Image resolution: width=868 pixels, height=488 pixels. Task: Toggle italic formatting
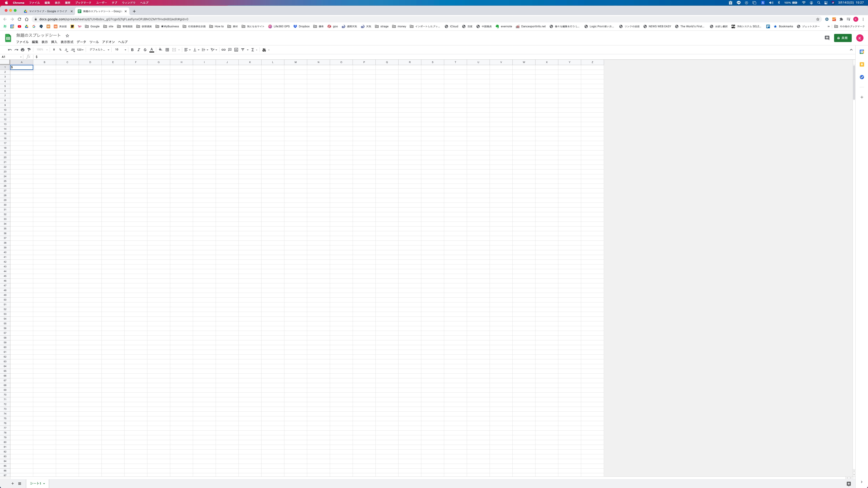pyautogui.click(x=139, y=50)
